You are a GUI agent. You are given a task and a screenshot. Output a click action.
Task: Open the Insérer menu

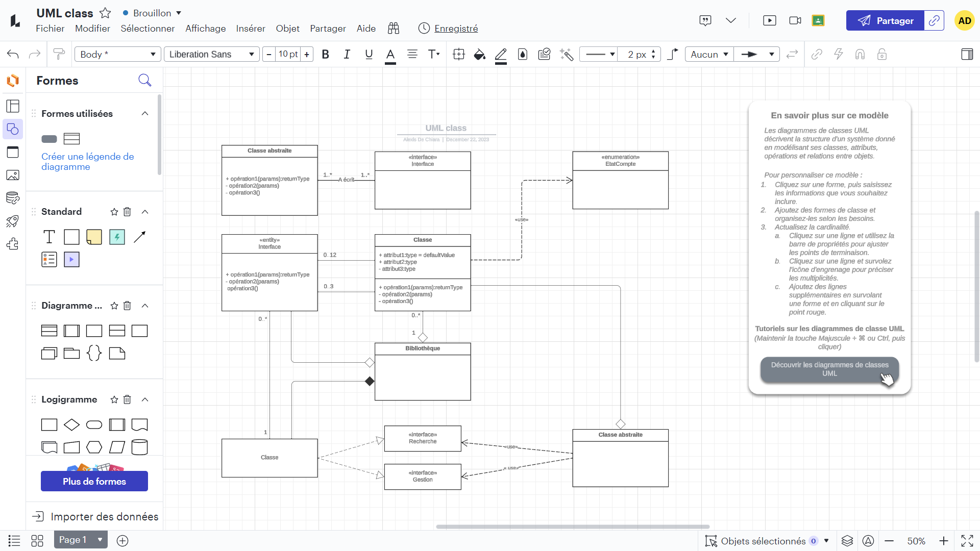pos(251,28)
